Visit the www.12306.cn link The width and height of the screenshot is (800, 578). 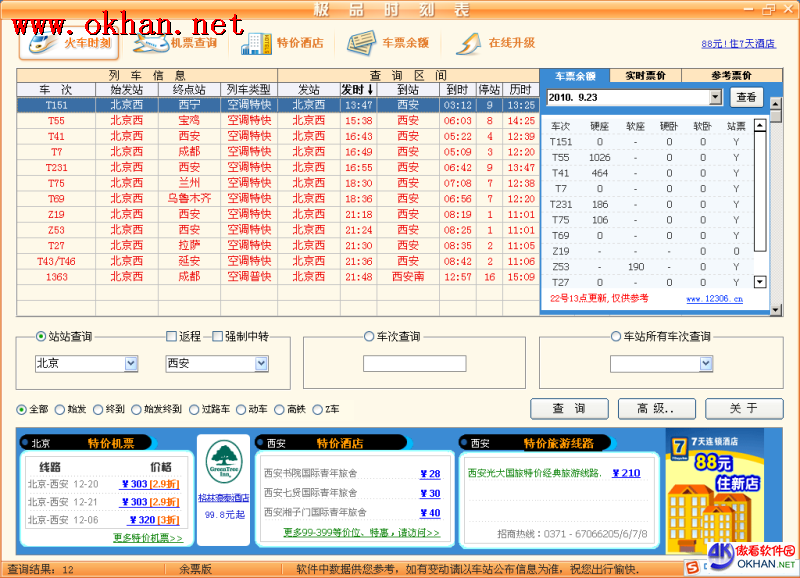[x=714, y=299]
